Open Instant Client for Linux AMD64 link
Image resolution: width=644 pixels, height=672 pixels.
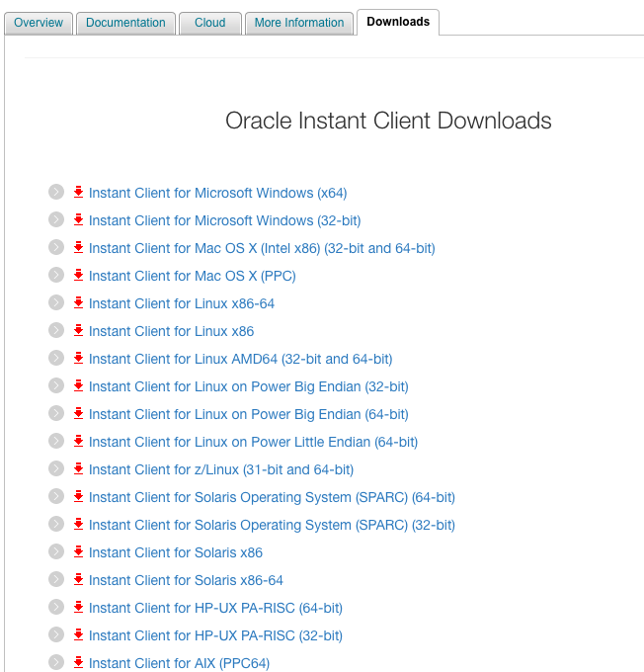tap(240, 359)
